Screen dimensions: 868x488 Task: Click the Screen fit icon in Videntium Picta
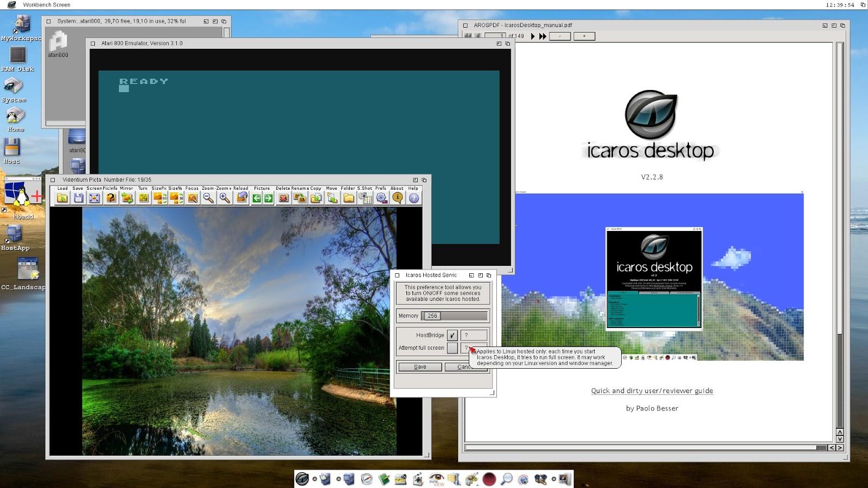pos(94,198)
